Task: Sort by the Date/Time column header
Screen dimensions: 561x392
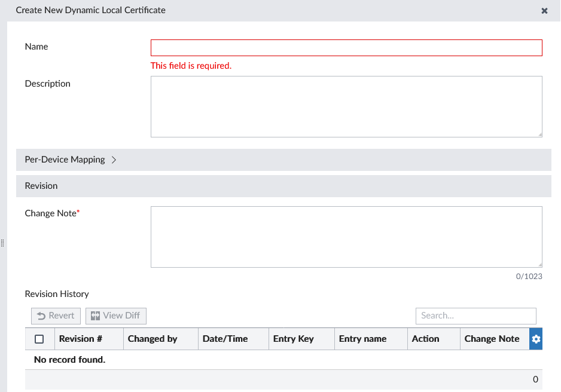Action: pyautogui.click(x=233, y=339)
